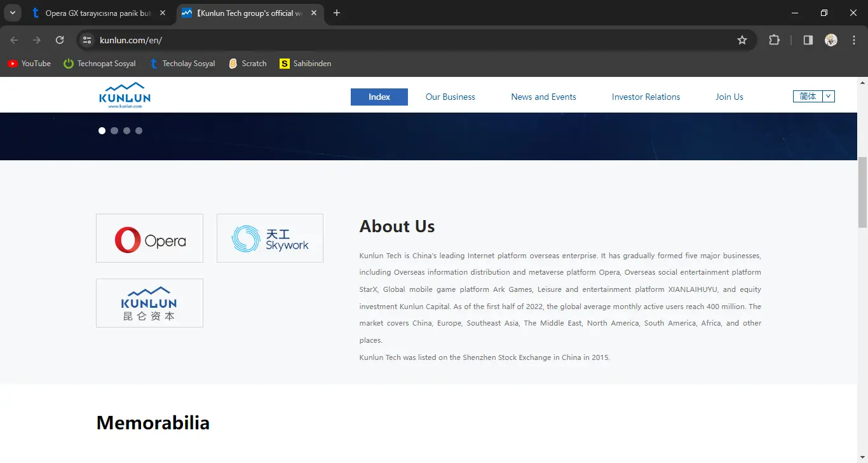Open the Techolay Sosyal bookmark
This screenshot has width=868, height=463.
[x=182, y=64]
